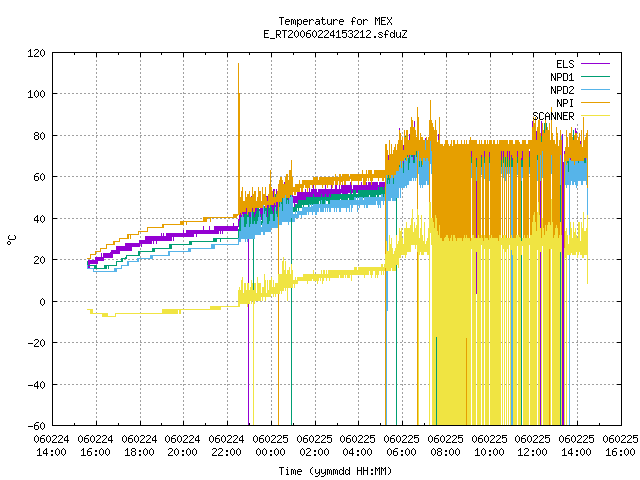Image resolution: width=640 pixels, height=480 pixels.
Task: Click the x-axis label '060225 12:00'
Action: tap(533, 446)
